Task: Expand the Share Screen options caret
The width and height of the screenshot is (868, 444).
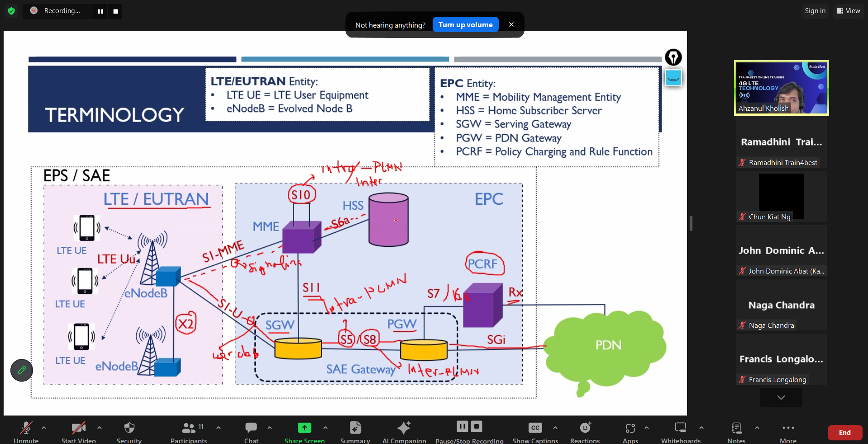Action: [x=325, y=427]
